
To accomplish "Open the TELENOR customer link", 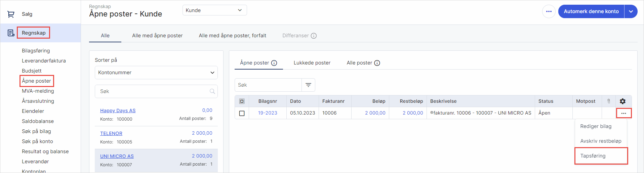I will click(x=111, y=133).
